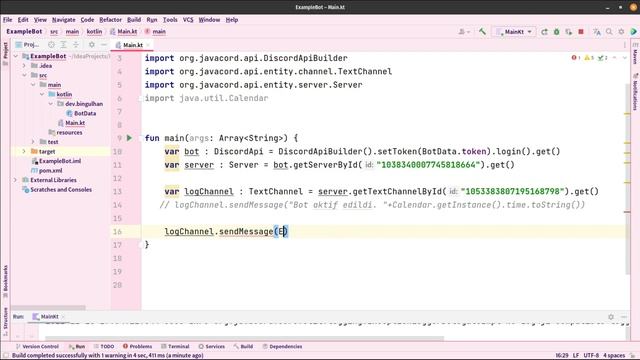Open IDE settings gear in top toolbar
640x360 pixels.
[621, 31]
